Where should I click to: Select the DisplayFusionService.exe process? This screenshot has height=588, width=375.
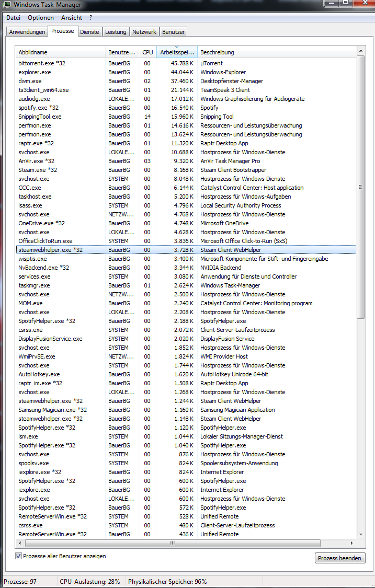186,339
